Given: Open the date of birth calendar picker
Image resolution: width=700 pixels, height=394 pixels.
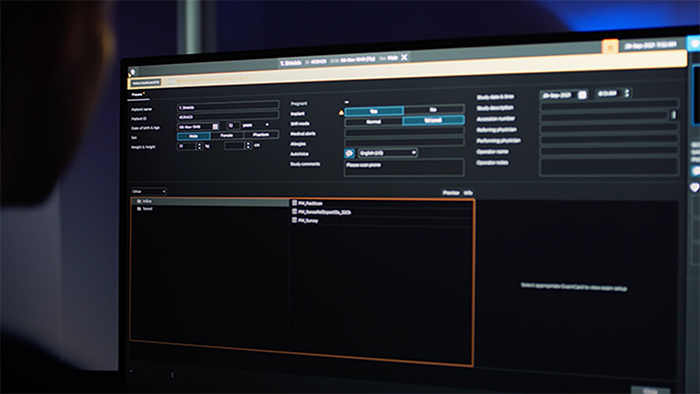Looking at the screenshot, I should [x=215, y=127].
